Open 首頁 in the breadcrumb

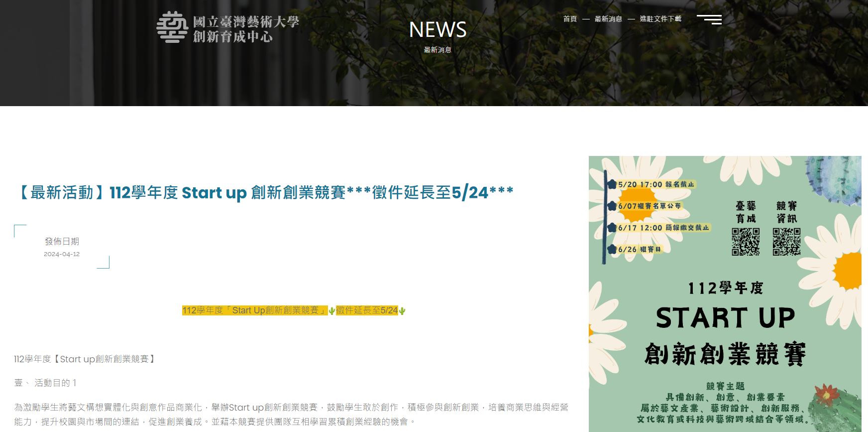pos(570,19)
